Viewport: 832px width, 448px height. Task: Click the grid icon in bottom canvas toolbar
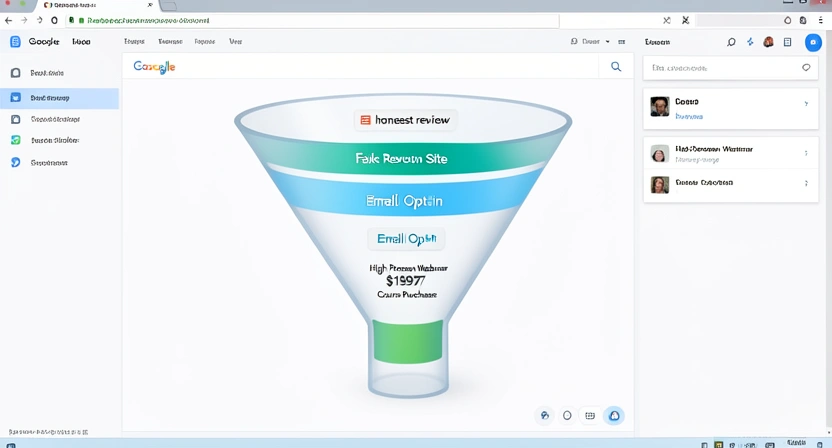(590, 416)
